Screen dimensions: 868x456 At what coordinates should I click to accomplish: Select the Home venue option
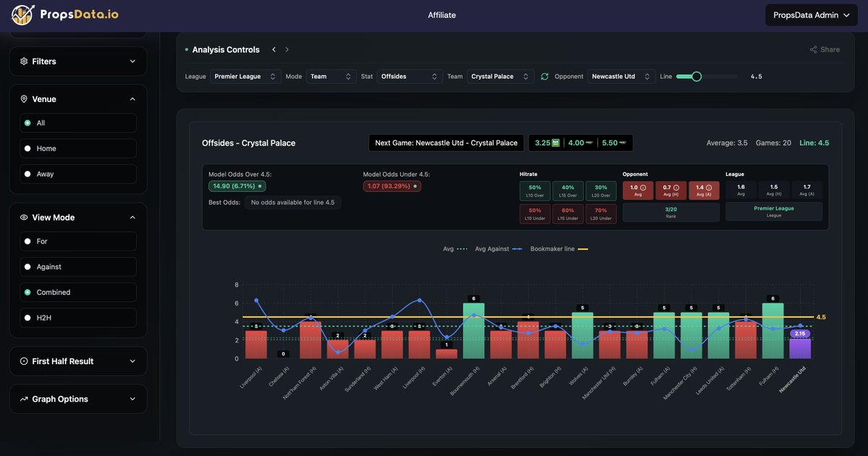pos(78,148)
